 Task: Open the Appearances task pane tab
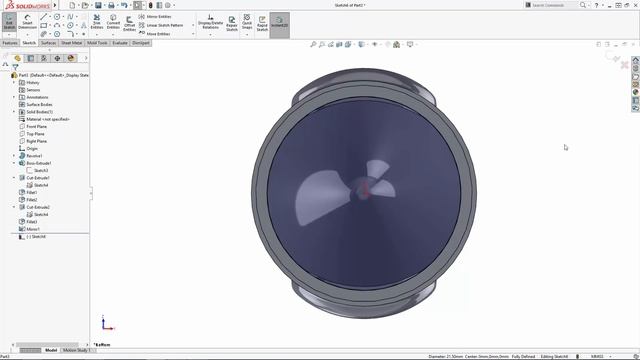pos(636,92)
